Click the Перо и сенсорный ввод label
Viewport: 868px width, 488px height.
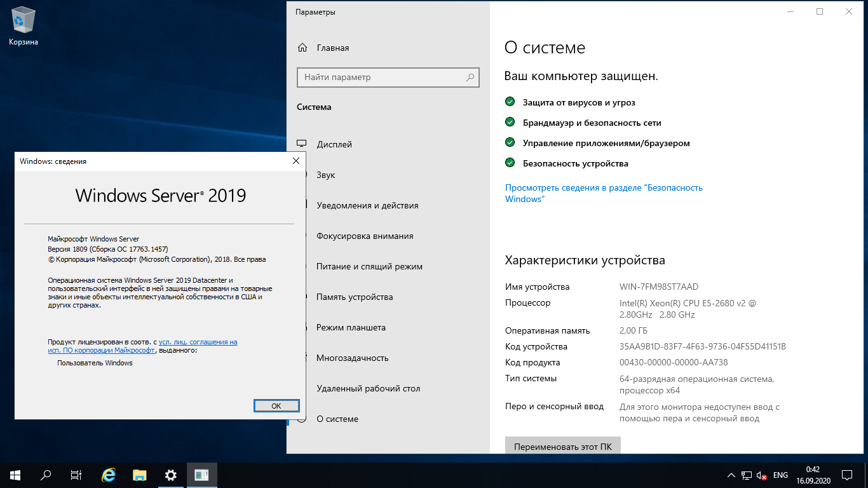(555, 407)
